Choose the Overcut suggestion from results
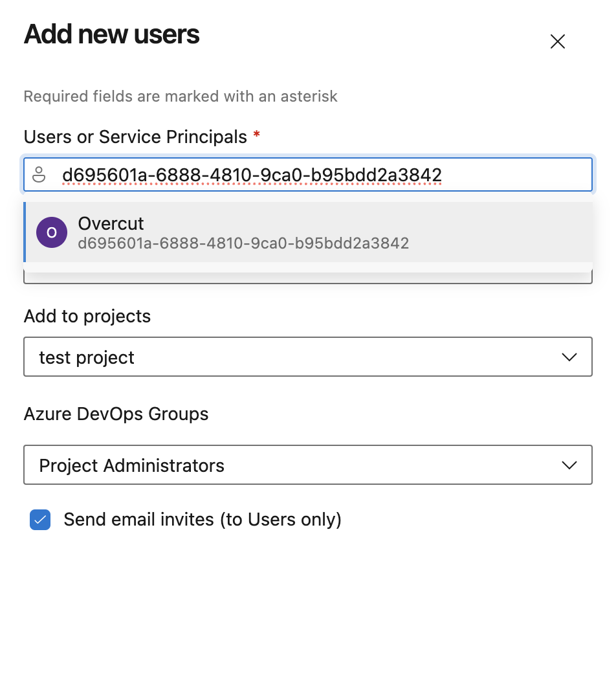This screenshot has height=690, width=616. click(x=308, y=232)
